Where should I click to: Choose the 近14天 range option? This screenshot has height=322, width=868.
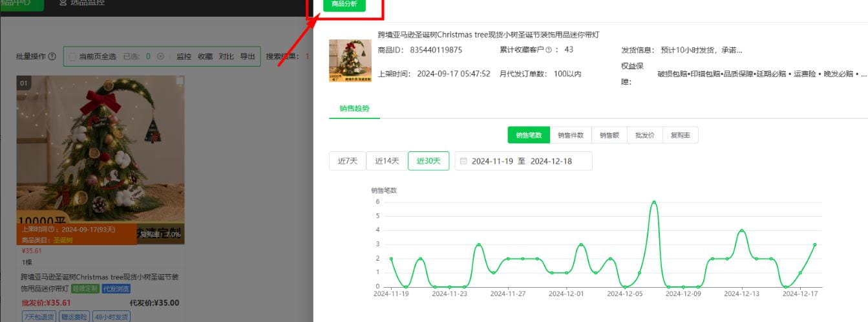pyautogui.click(x=387, y=161)
